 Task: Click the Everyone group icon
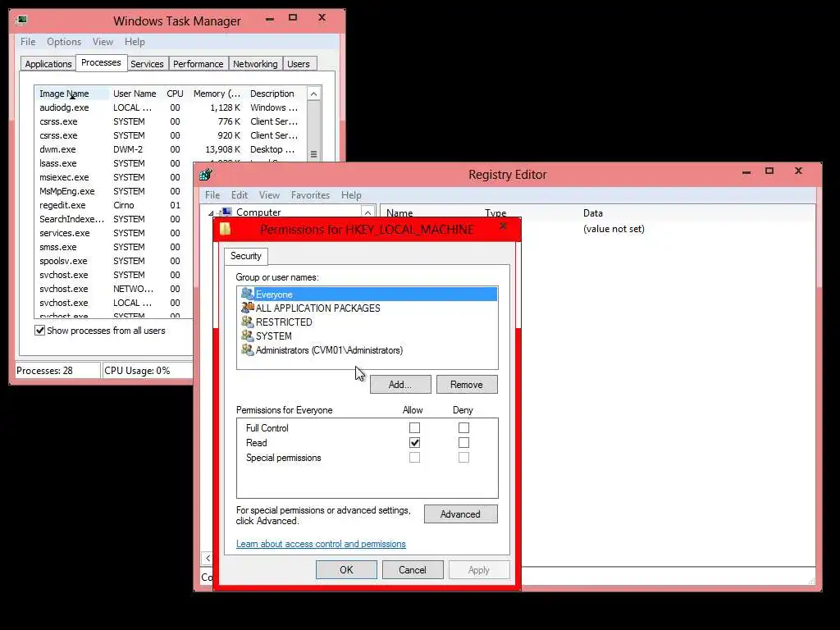click(247, 294)
